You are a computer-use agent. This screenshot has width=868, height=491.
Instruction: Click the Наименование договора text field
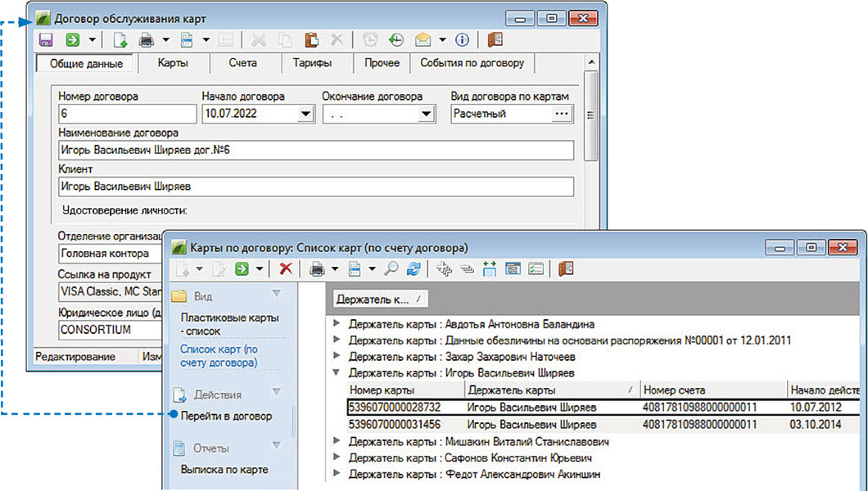click(x=316, y=151)
